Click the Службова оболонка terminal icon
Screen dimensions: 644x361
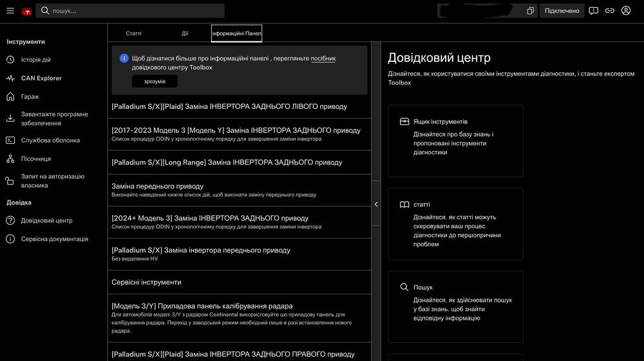tap(10, 140)
